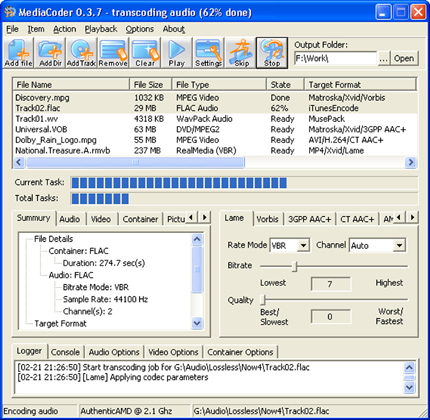This screenshot has width=430, height=420.
Task: Switch to the Video tab
Action: pos(101,219)
